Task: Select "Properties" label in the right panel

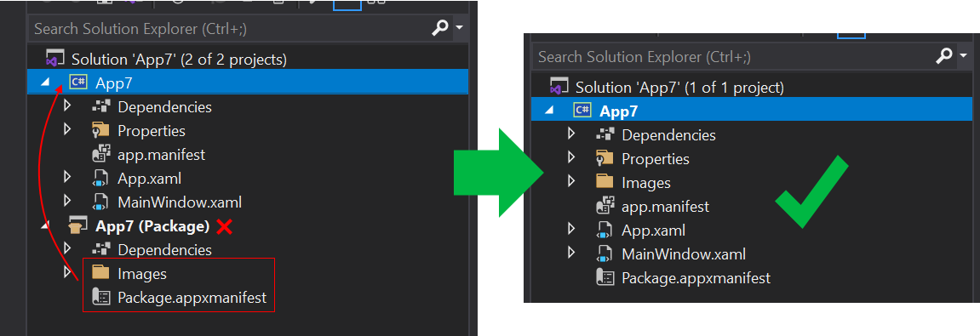Action: click(x=655, y=158)
